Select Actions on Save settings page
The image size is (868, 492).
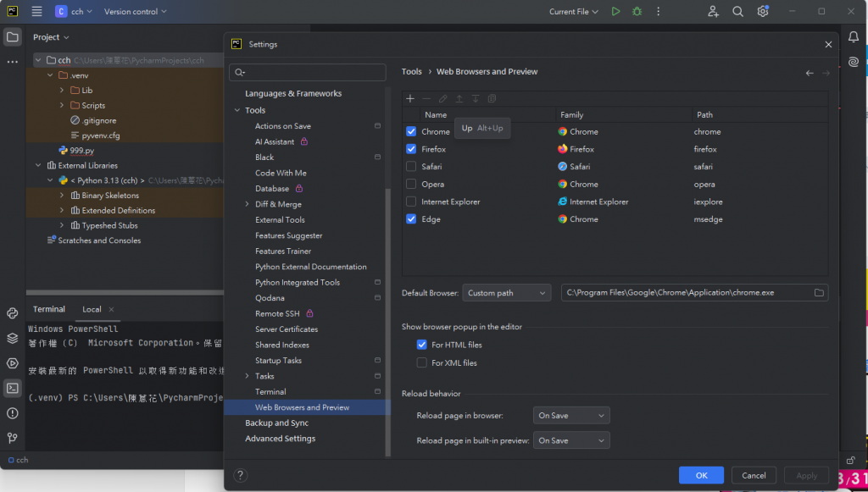coord(283,126)
